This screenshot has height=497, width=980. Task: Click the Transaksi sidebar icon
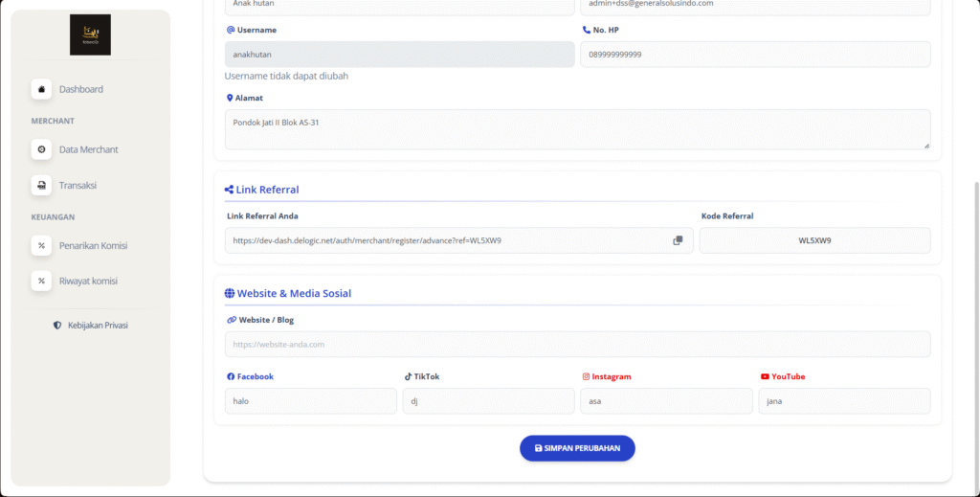click(41, 185)
